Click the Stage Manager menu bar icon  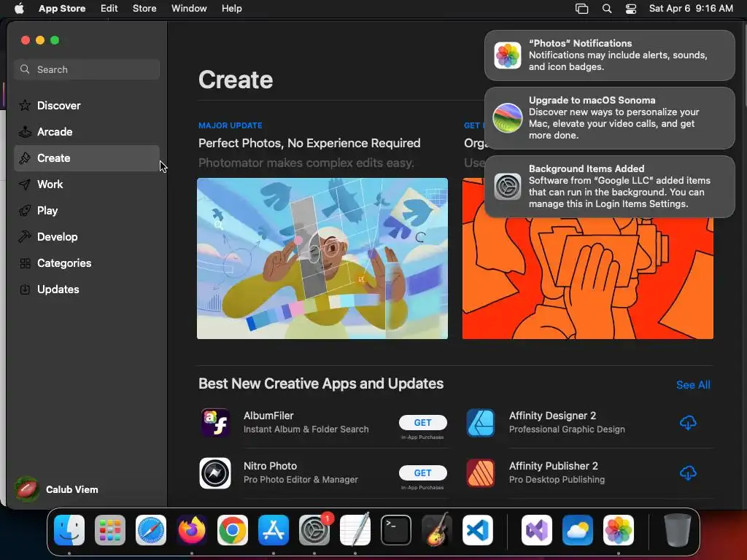[x=581, y=9]
